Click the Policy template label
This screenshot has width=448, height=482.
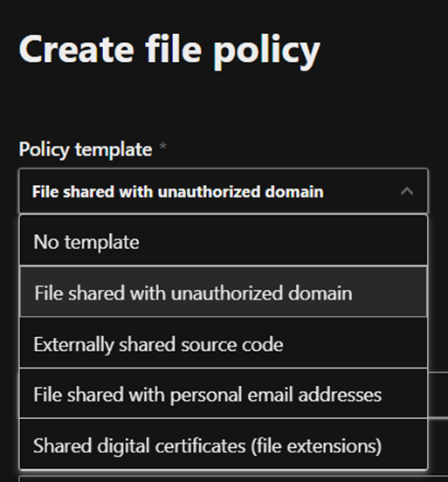[x=86, y=149]
